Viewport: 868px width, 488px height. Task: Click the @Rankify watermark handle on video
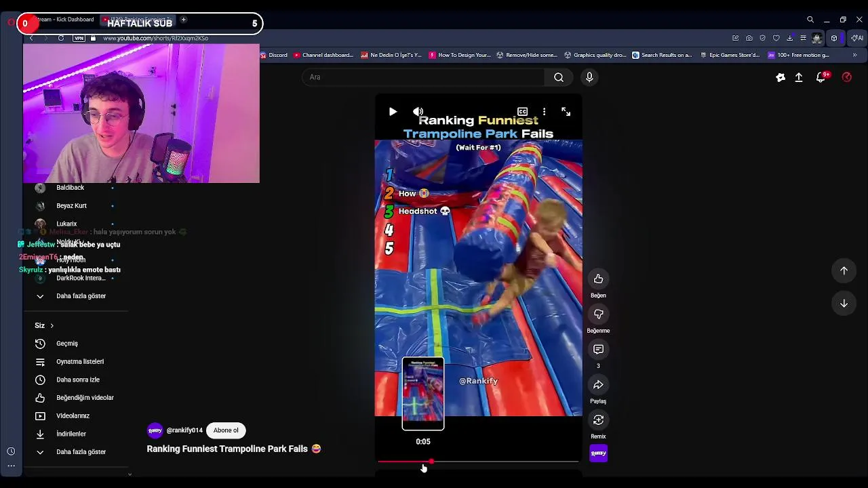pyautogui.click(x=478, y=381)
